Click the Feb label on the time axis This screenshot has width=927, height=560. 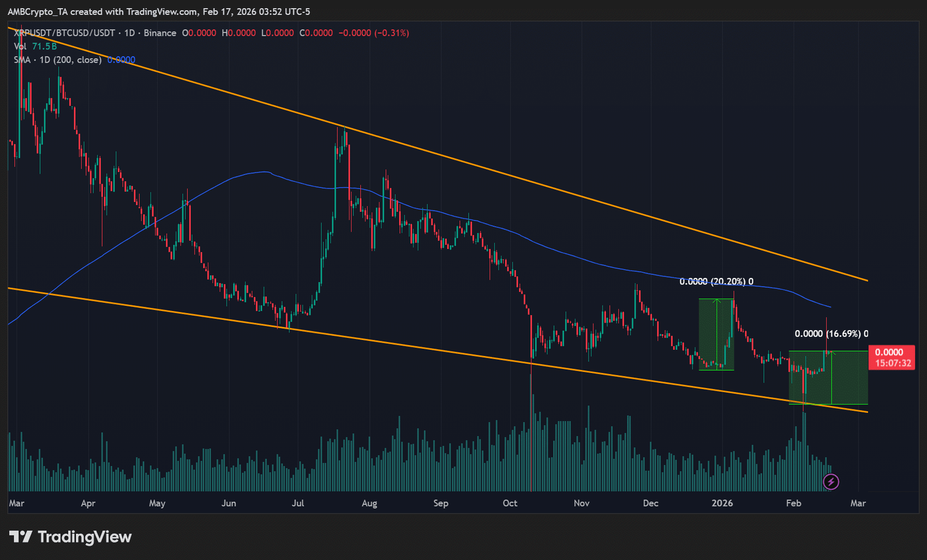pos(793,503)
